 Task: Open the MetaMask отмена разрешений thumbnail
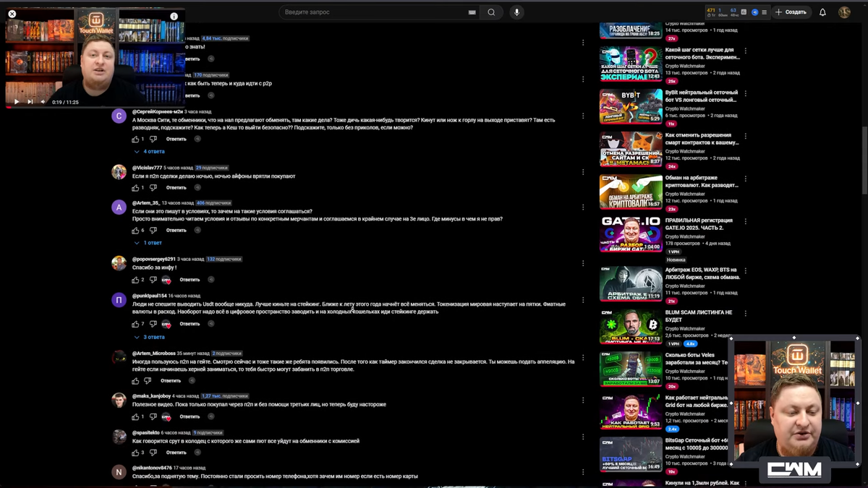[x=631, y=149]
